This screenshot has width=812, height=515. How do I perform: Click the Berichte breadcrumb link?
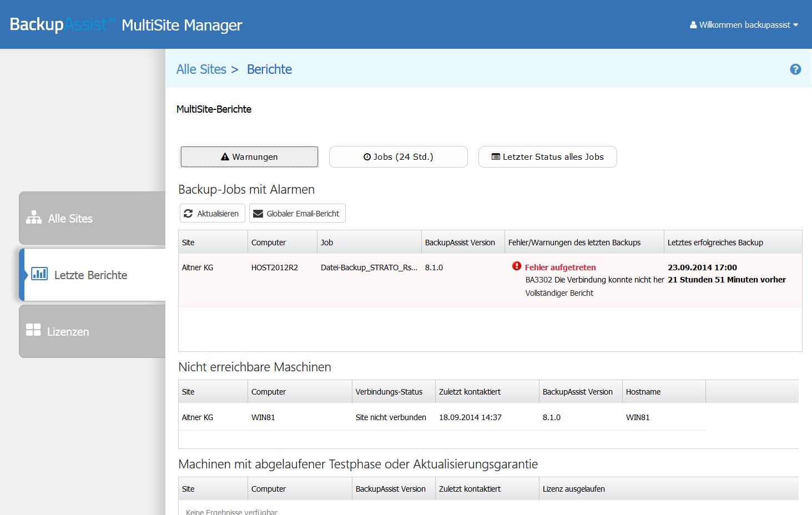click(x=269, y=69)
